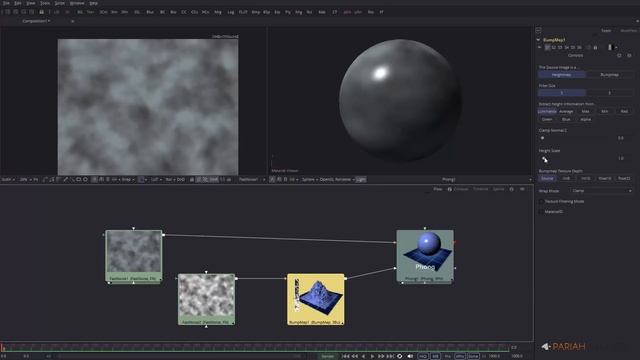
Task: Toggle Prx proxy mode
Action: click(x=447, y=356)
